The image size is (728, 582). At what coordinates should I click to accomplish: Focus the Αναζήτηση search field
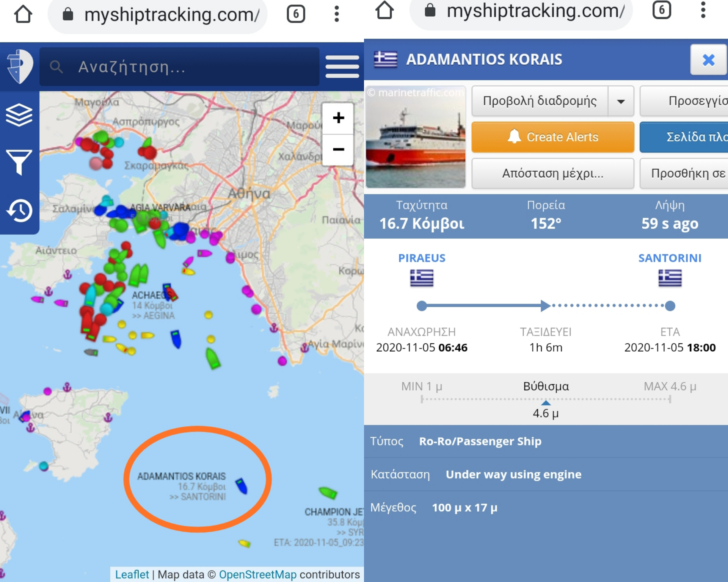179,67
